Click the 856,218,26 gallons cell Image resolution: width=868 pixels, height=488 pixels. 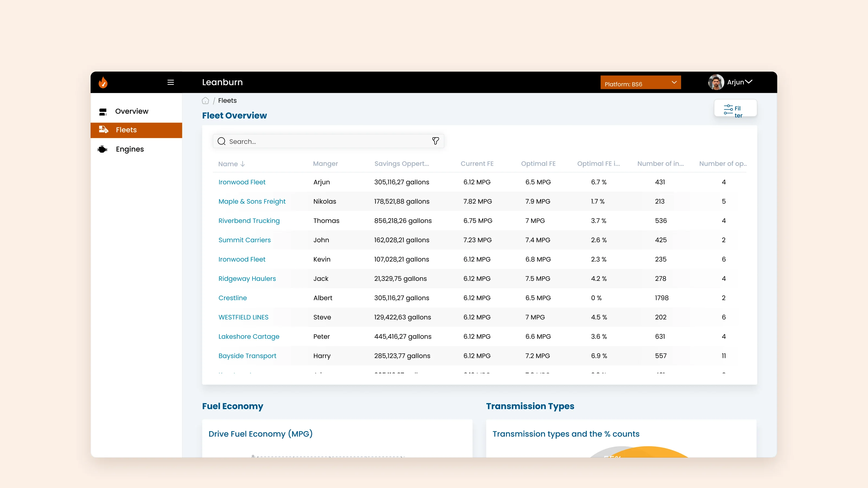click(403, 221)
